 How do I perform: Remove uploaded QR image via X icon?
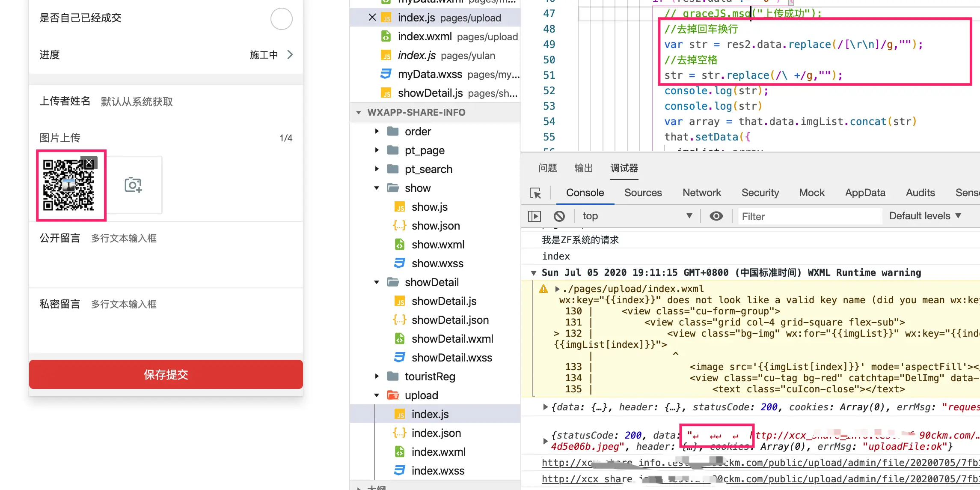[x=89, y=163]
